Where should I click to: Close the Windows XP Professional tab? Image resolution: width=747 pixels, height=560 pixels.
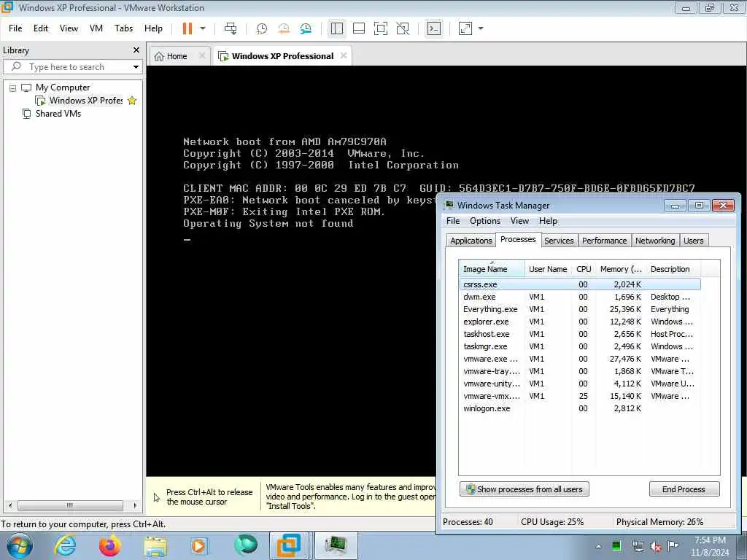(x=344, y=55)
